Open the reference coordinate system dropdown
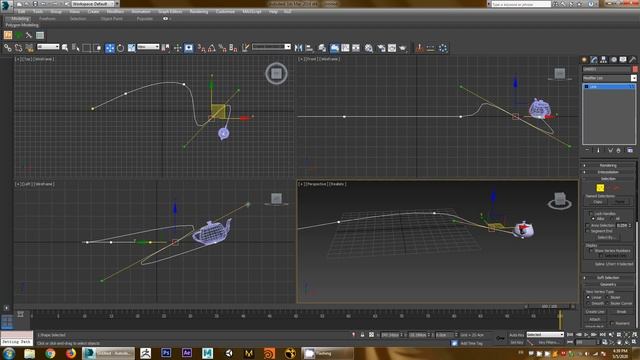Image resolution: width=640 pixels, height=360 pixels. (x=148, y=47)
